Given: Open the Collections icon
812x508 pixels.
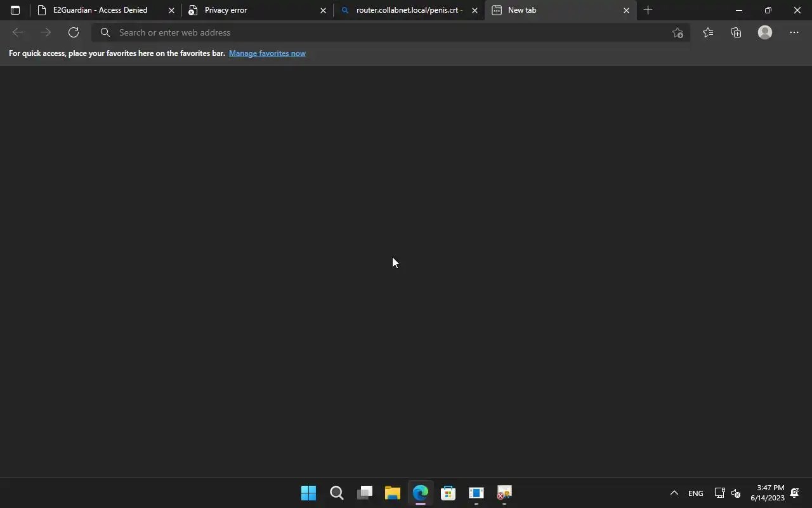Looking at the screenshot, I should point(736,32).
